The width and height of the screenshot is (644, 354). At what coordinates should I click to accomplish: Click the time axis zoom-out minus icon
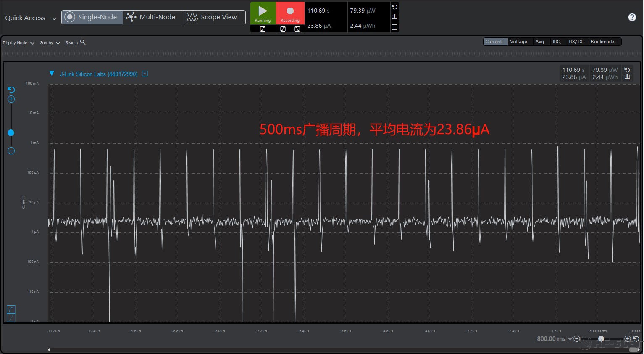pos(577,339)
